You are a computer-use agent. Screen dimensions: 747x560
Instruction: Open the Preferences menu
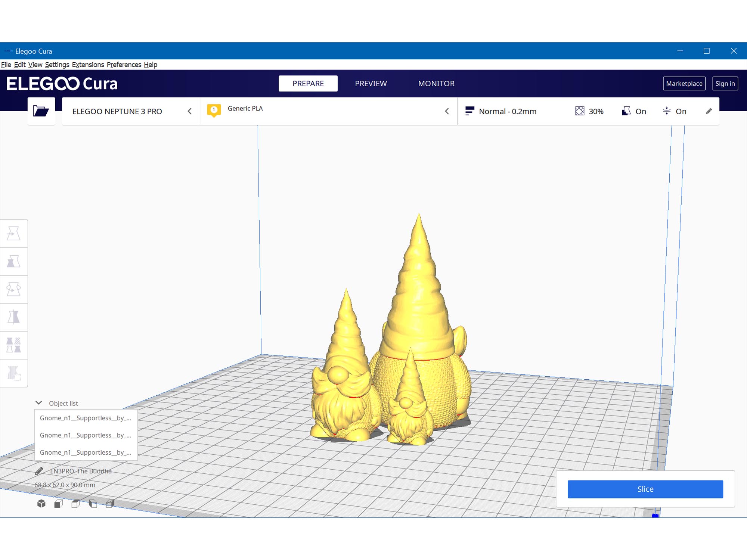(124, 65)
